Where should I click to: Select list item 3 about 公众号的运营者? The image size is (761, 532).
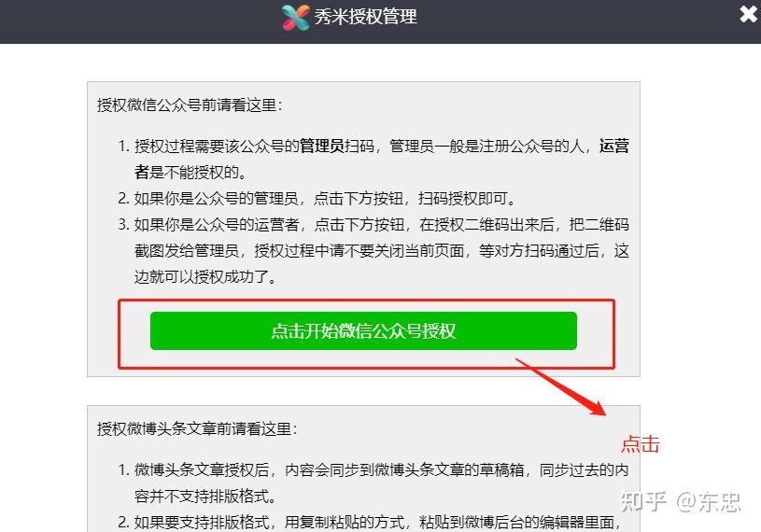[373, 250]
